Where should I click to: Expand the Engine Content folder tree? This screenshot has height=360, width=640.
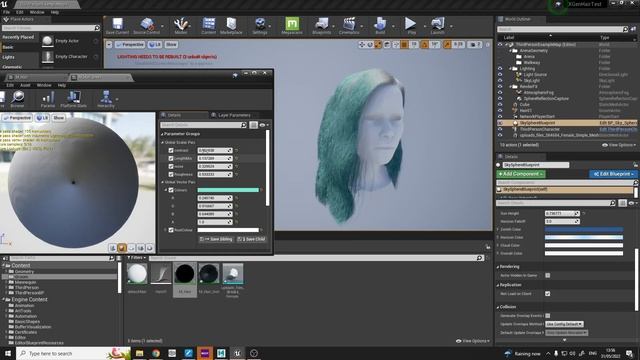[x=4, y=300]
